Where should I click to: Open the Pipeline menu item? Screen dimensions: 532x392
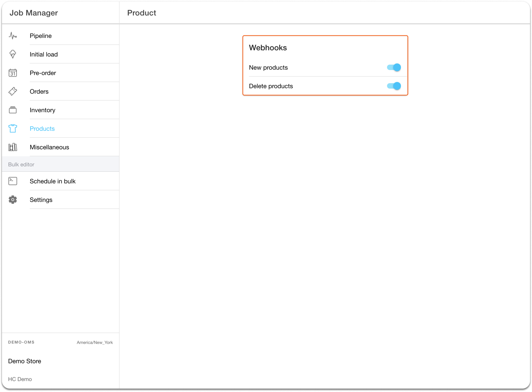click(x=41, y=36)
